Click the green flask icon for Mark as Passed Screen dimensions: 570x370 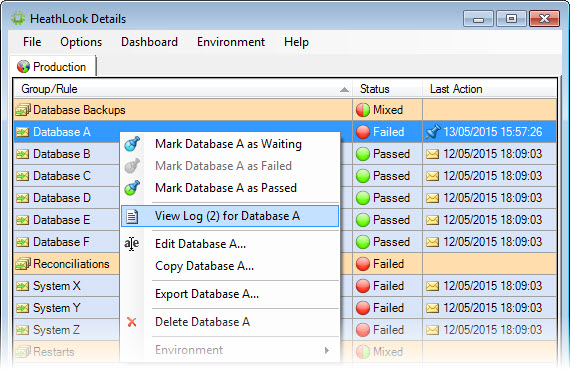click(x=132, y=188)
